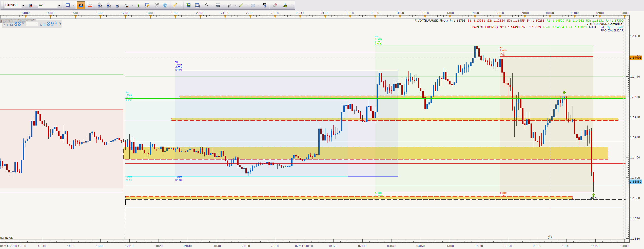The height and width of the screenshot is (249, 644).
Task: Expand the pitchfork tool dropdown arrow
Action: point(212,5)
